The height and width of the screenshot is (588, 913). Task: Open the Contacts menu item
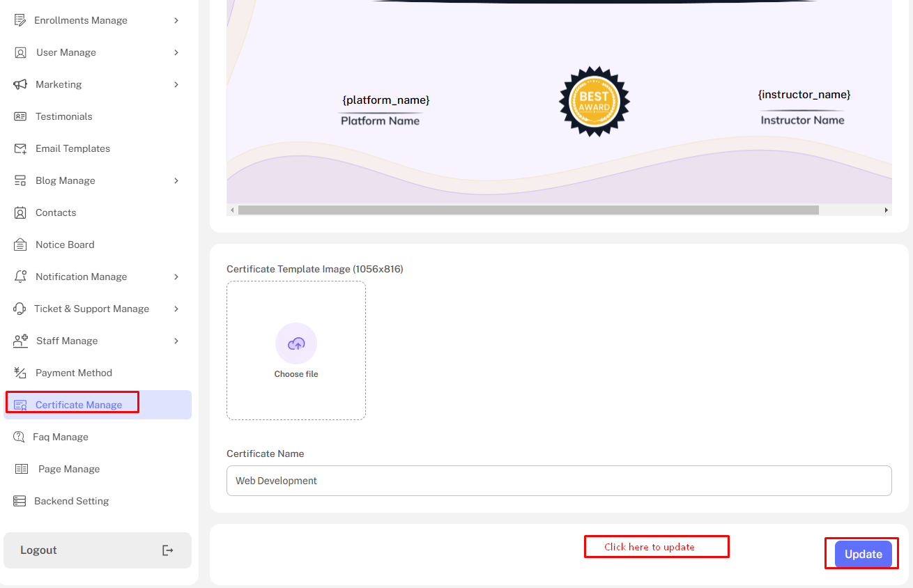pos(56,212)
